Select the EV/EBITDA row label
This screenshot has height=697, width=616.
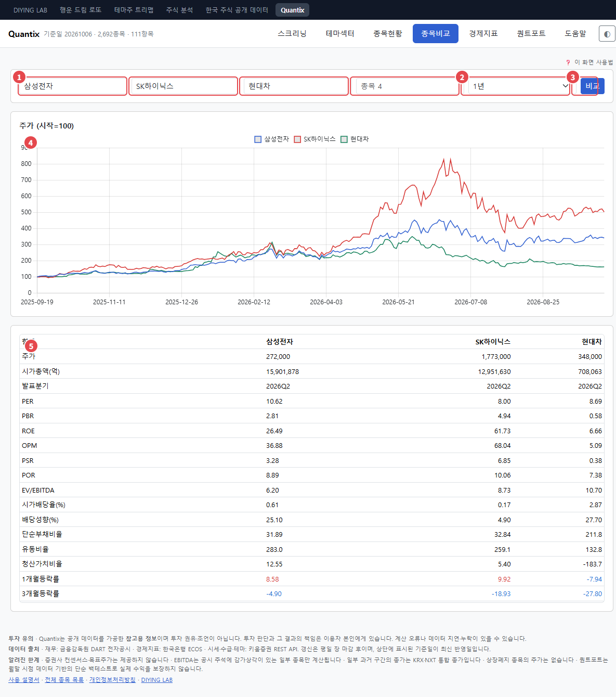[38, 490]
